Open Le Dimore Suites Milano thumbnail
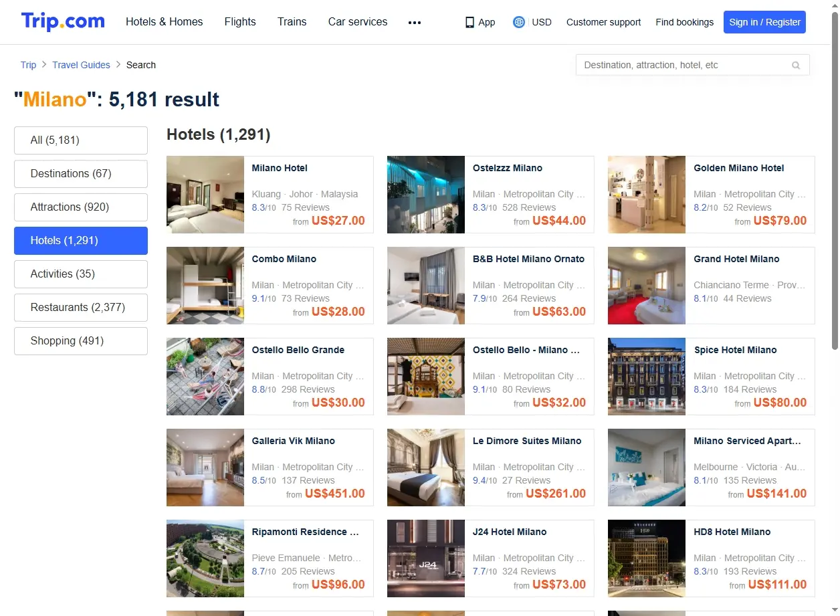The image size is (840, 616). pos(426,468)
